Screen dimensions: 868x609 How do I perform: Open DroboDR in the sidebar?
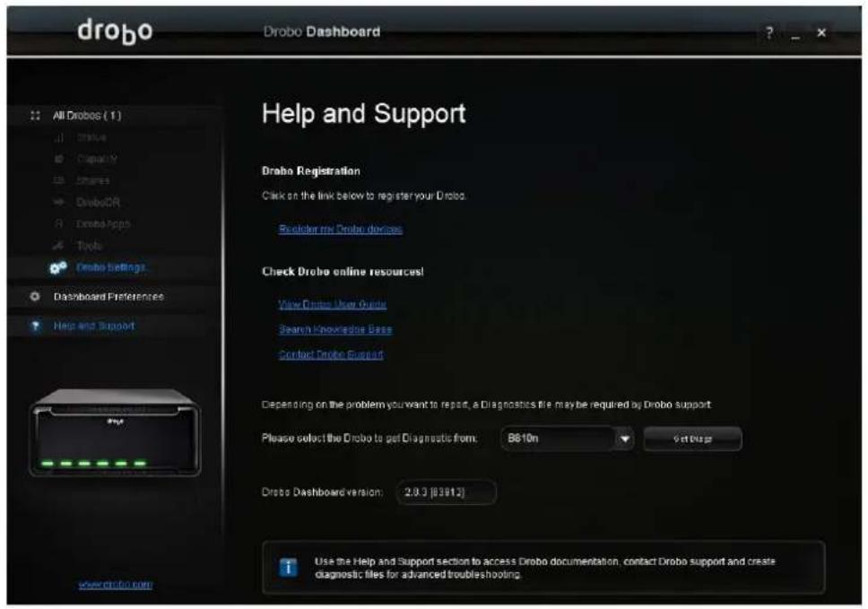[98, 202]
